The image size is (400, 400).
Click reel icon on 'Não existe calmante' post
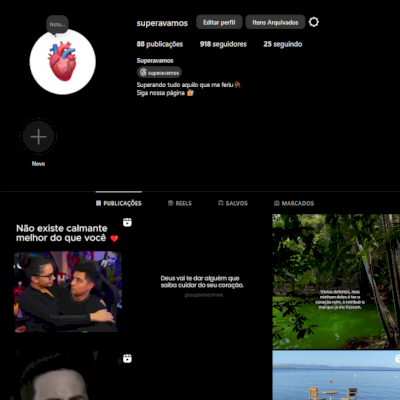tap(127, 222)
